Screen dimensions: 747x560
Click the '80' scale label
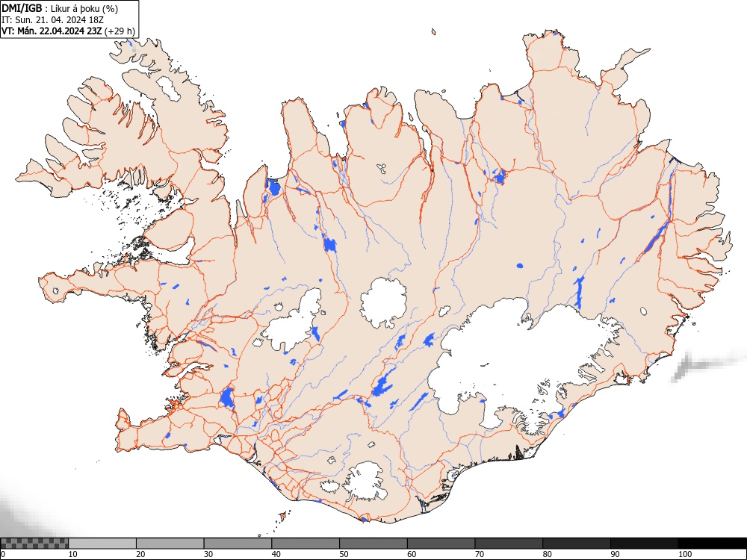pyautogui.click(x=547, y=554)
